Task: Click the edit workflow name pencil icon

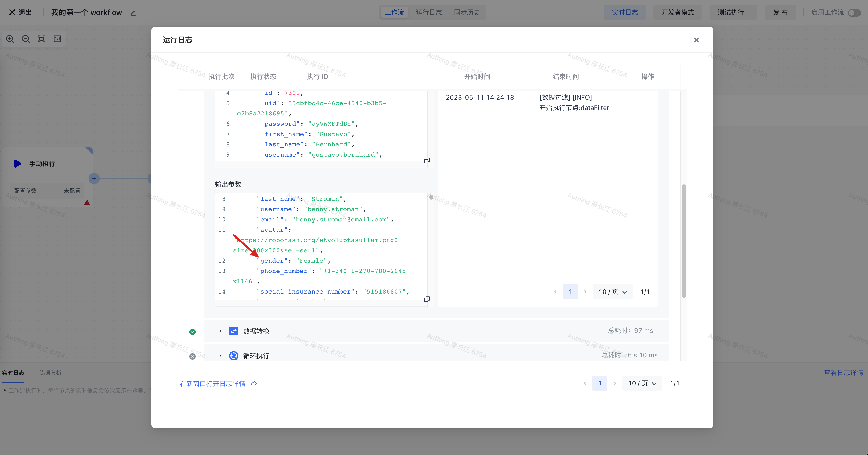Action: [133, 13]
